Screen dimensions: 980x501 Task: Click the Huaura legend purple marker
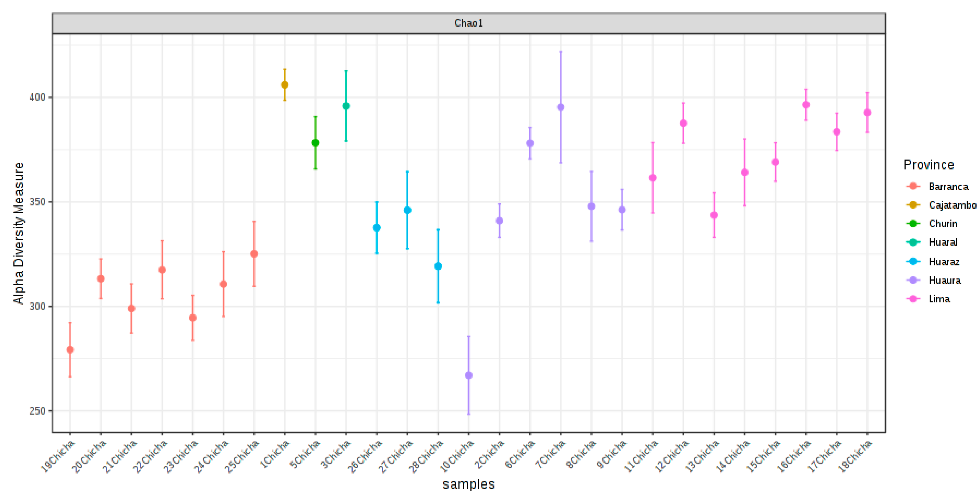pos(913,280)
